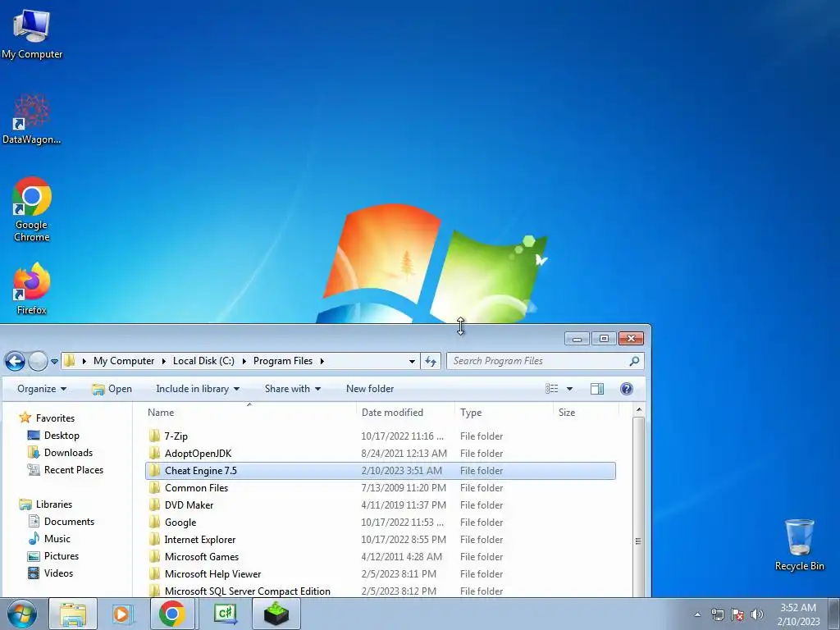This screenshot has height=630, width=840.
Task: Click the file list vertical scrollbar thumb
Action: click(638, 506)
